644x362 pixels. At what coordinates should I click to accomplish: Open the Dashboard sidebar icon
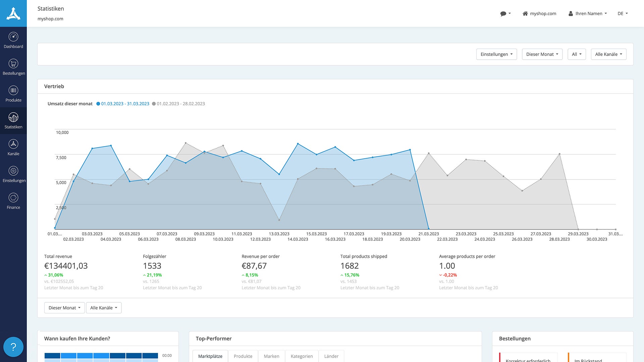[13, 37]
